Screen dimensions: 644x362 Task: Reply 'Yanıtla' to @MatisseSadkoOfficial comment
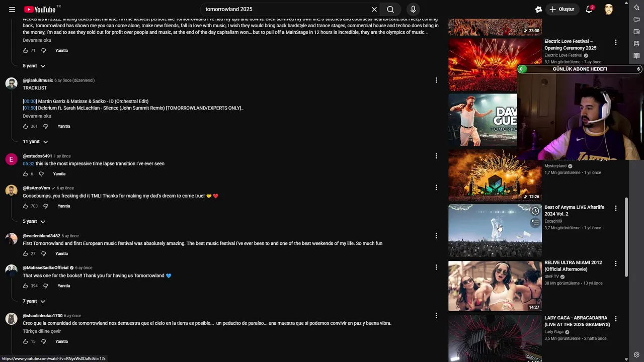(64, 286)
